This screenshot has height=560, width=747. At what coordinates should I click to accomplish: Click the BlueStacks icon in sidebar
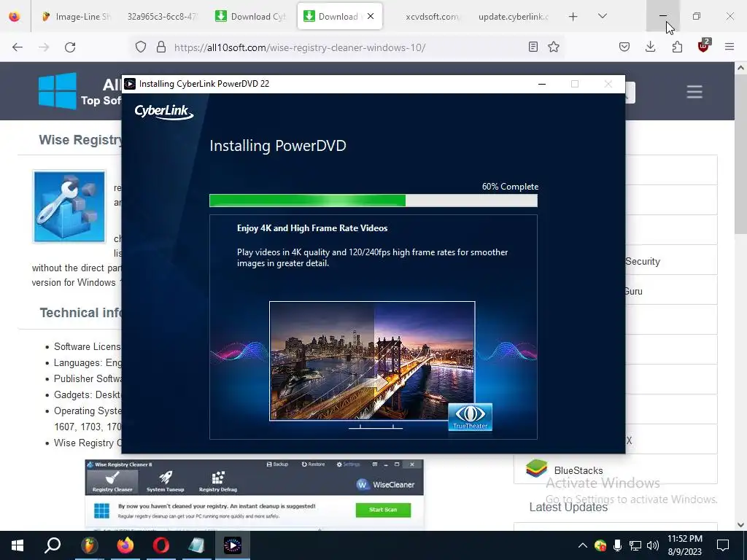pyautogui.click(x=537, y=469)
